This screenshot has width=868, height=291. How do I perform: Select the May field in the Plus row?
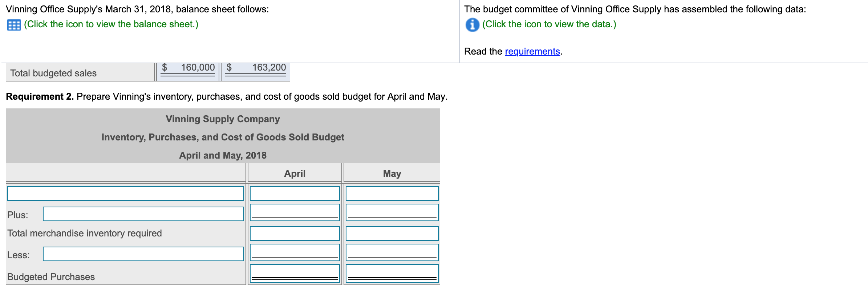click(x=392, y=212)
